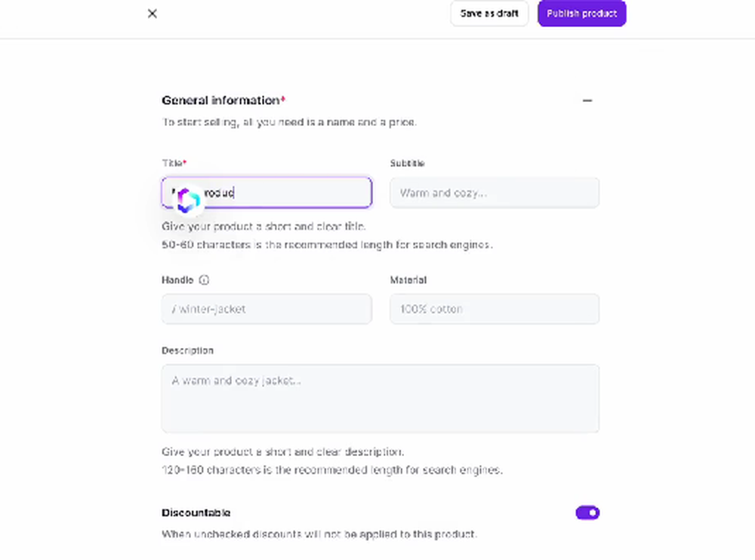Click the Title field label
The height and width of the screenshot is (560, 755).
(x=172, y=163)
